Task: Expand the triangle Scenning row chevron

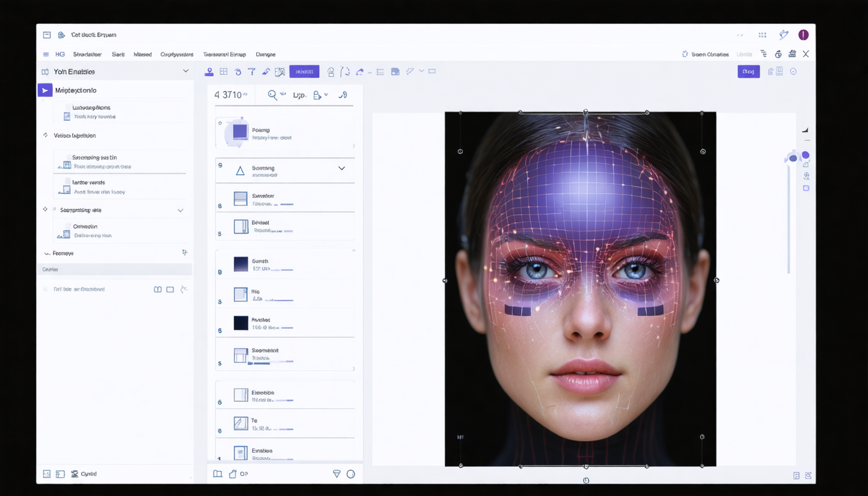Action: tap(342, 168)
